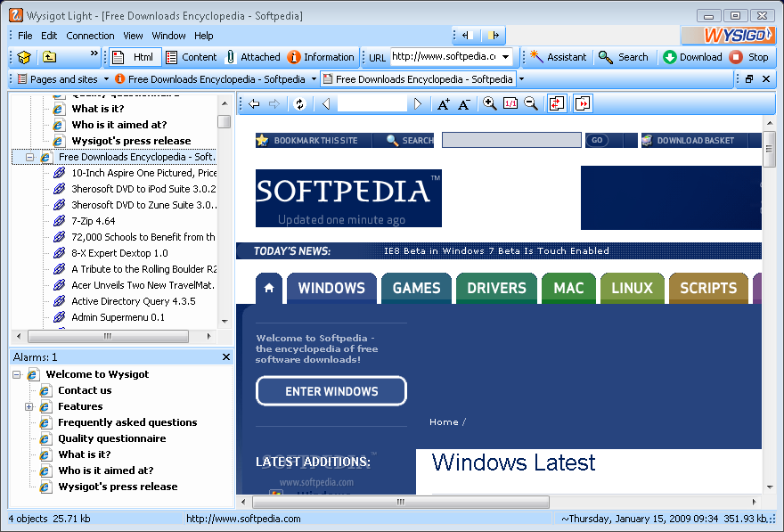The image size is (784, 532).
Task: Go to next page with right triangle
Action: (x=418, y=104)
